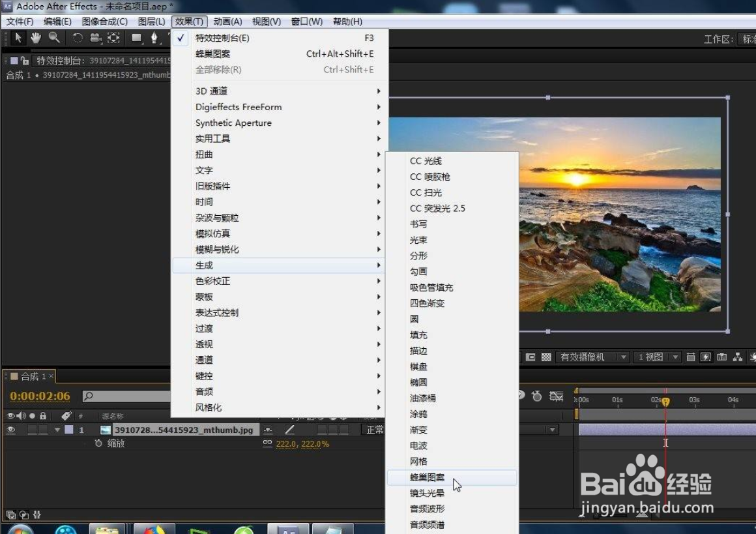The image size is (756, 534).
Task: Choose 四色渐变 four-color gradient effect
Action: coord(452,303)
